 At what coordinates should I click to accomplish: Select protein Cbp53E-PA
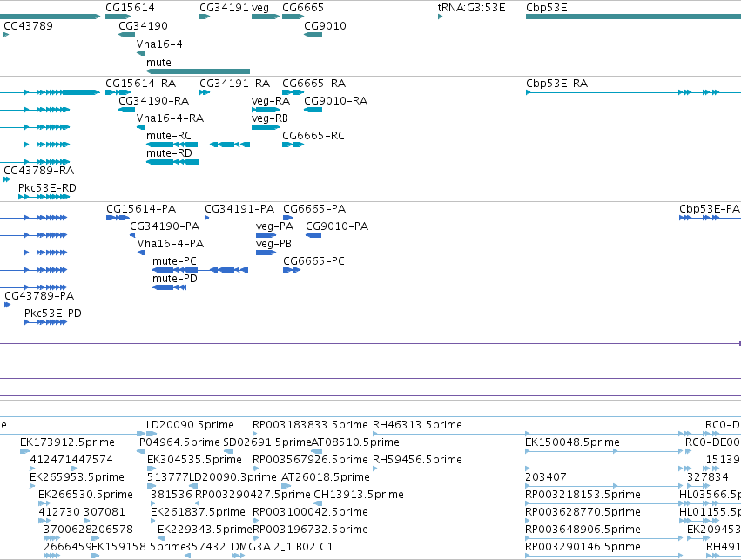point(710,209)
